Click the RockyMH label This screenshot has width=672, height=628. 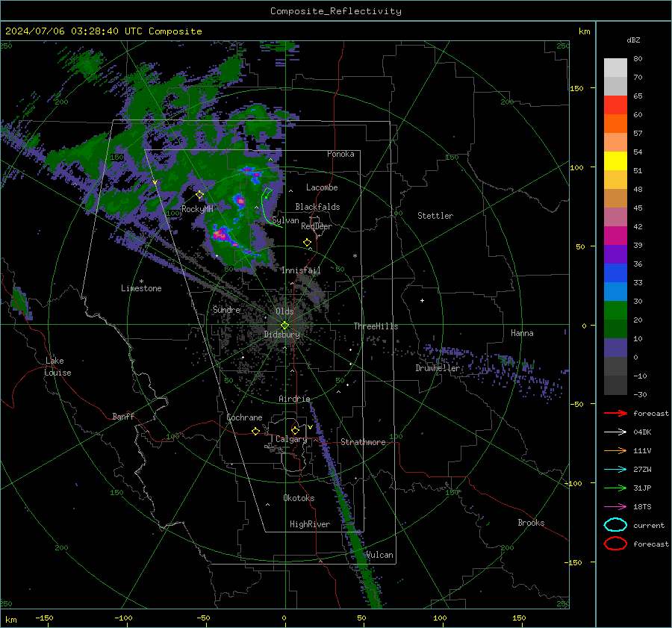coord(197,209)
